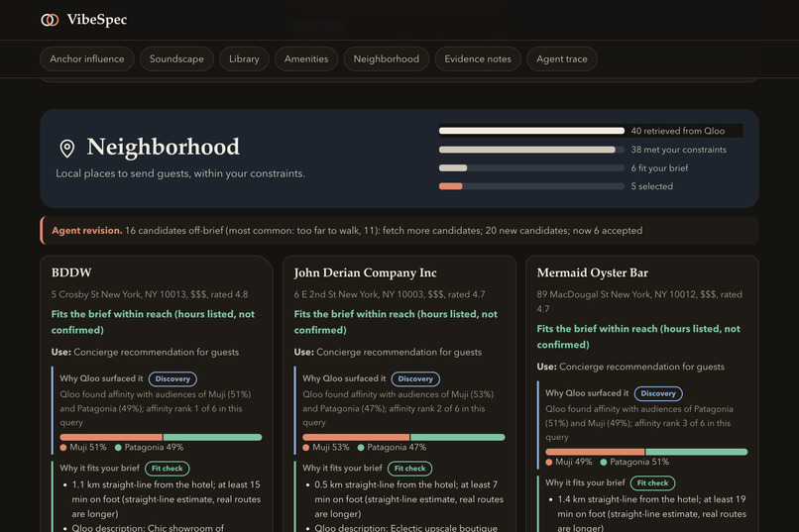The image size is (799, 532).
Task: Show the Agent trace tab
Action: pyautogui.click(x=561, y=59)
